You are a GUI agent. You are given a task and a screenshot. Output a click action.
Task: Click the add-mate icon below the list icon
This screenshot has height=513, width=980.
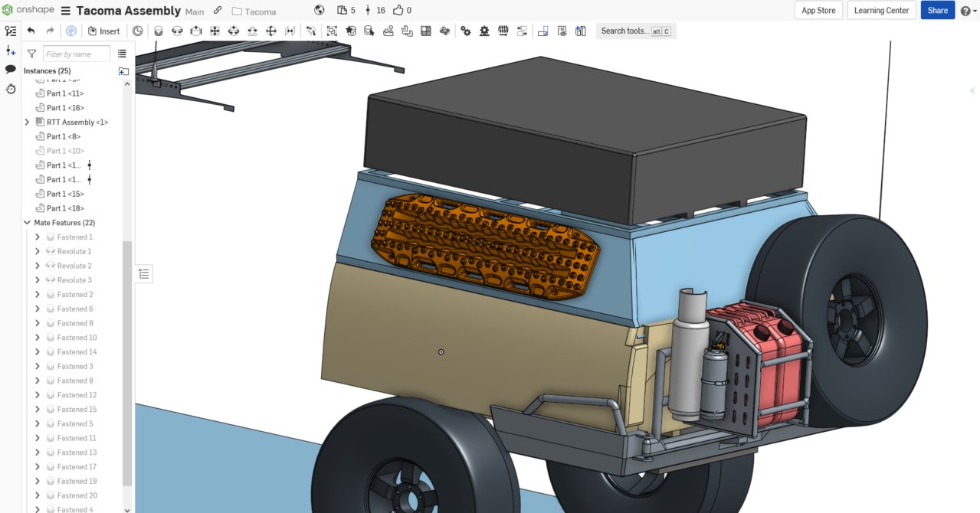(x=11, y=51)
